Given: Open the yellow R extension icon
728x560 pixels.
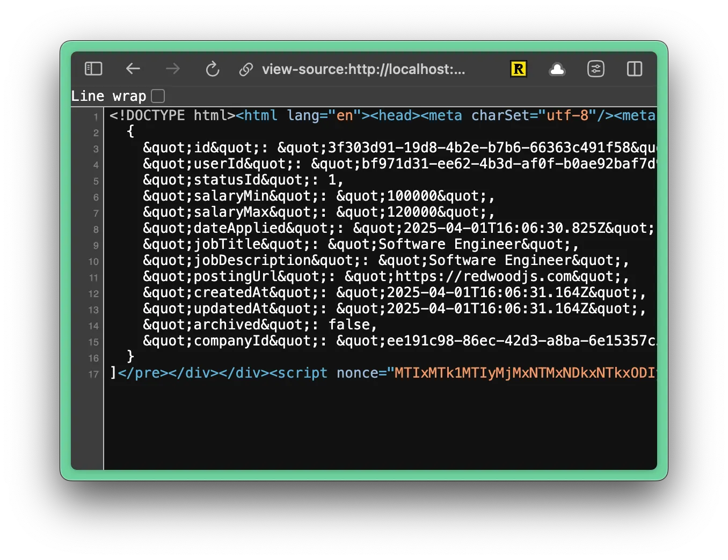Looking at the screenshot, I should (518, 69).
